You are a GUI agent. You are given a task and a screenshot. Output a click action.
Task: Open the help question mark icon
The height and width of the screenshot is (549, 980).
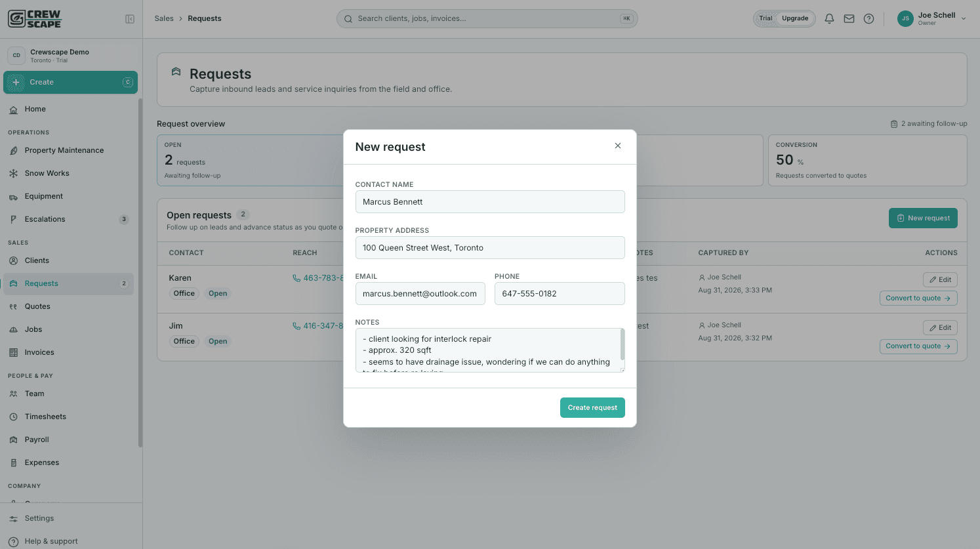[x=868, y=19]
